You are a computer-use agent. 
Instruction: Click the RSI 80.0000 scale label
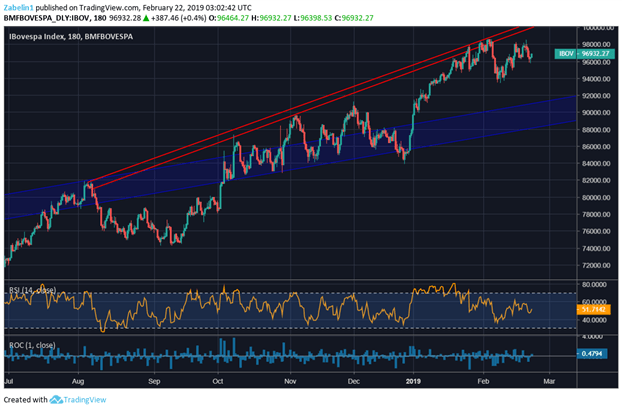tap(596, 284)
